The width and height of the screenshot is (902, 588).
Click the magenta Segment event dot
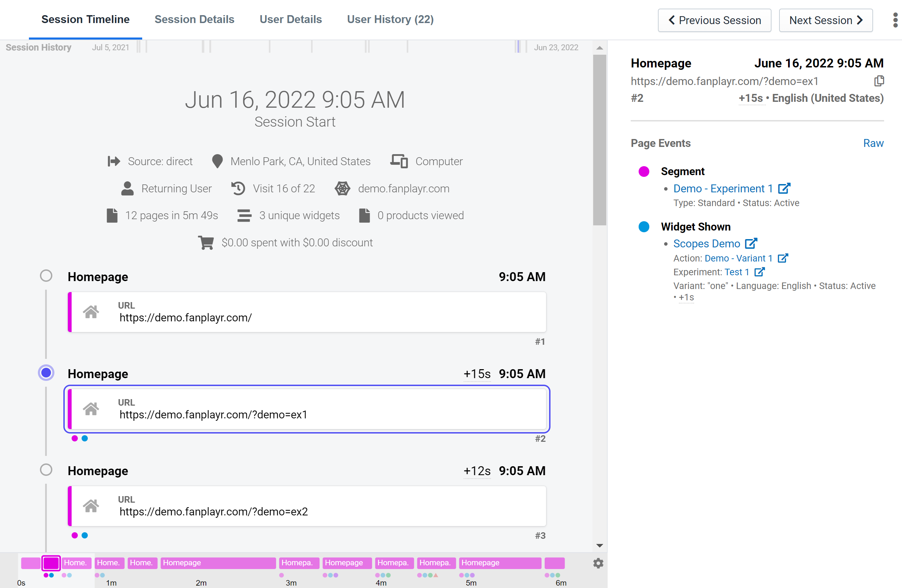point(644,171)
